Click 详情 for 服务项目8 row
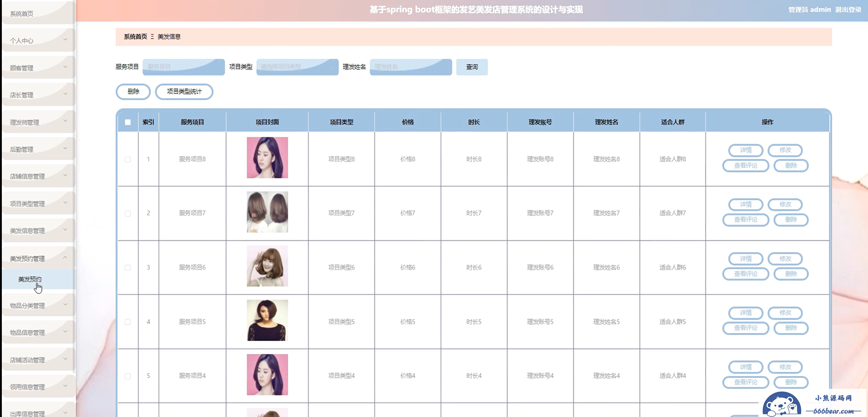 click(746, 150)
